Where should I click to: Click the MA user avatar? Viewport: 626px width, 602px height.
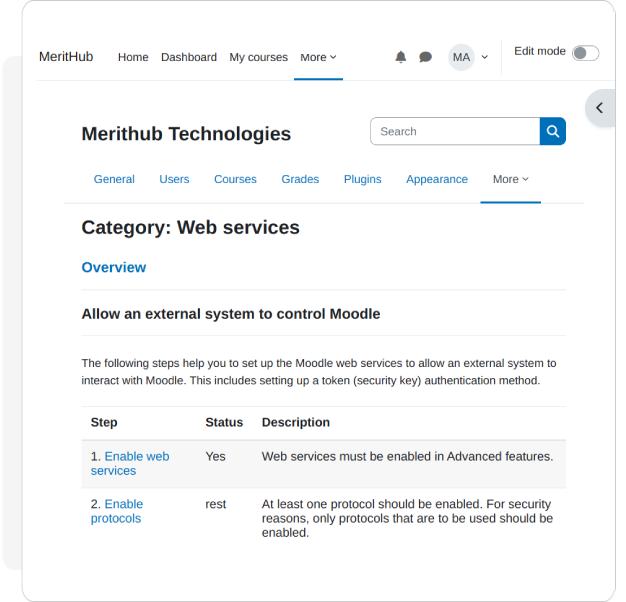coord(461,57)
